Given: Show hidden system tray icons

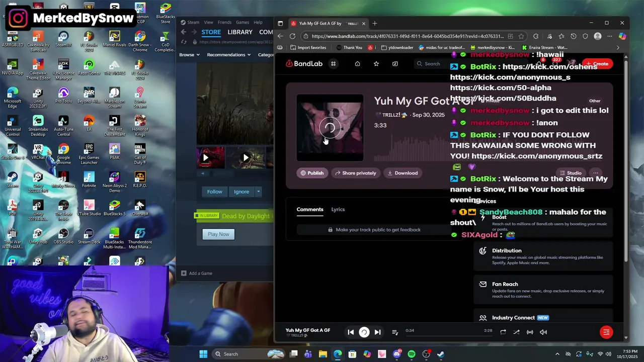Looking at the screenshot, I should coord(557,354).
